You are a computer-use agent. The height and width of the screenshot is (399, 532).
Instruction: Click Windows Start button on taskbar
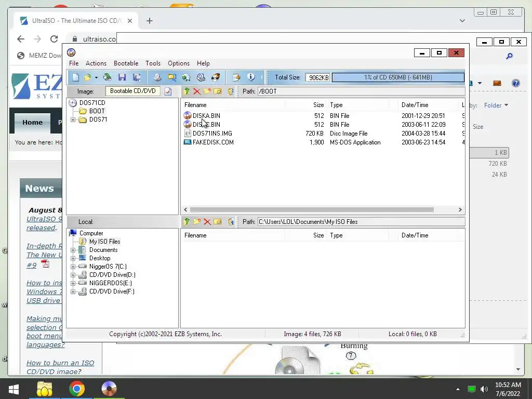click(x=13, y=389)
